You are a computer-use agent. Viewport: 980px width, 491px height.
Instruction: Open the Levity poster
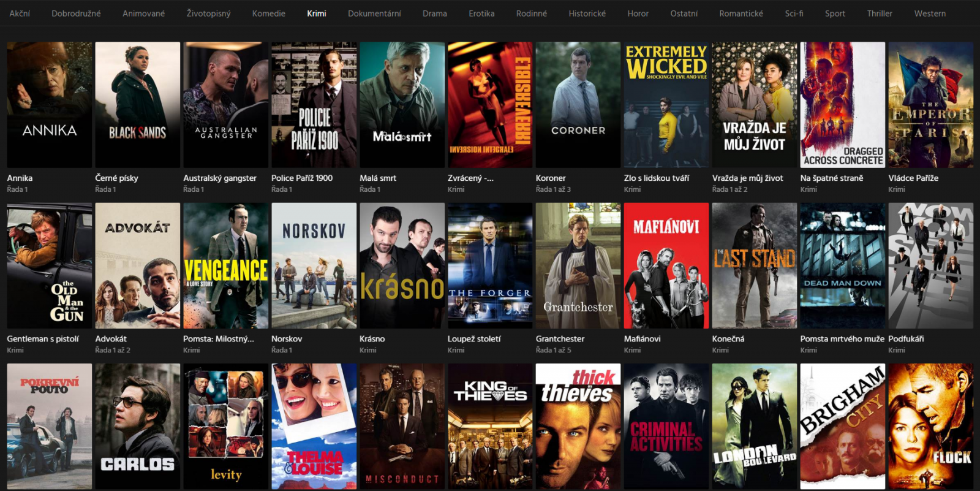click(x=226, y=427)
